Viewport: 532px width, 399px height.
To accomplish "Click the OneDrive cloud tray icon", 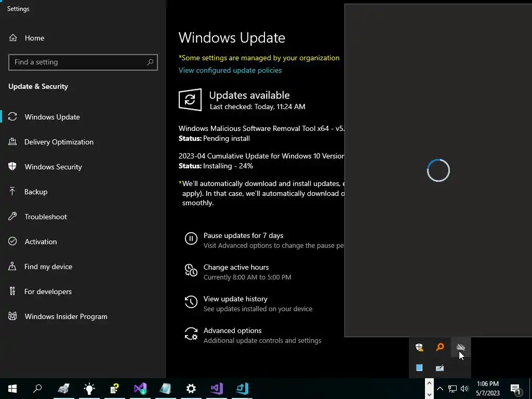I will pyautogui.click(x=460, y=347).
